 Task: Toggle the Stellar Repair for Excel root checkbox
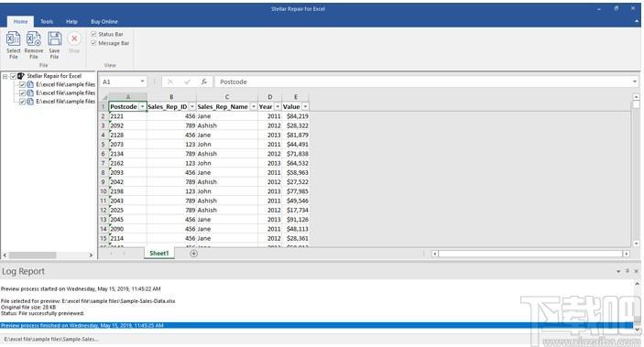(x=13, y=76)
